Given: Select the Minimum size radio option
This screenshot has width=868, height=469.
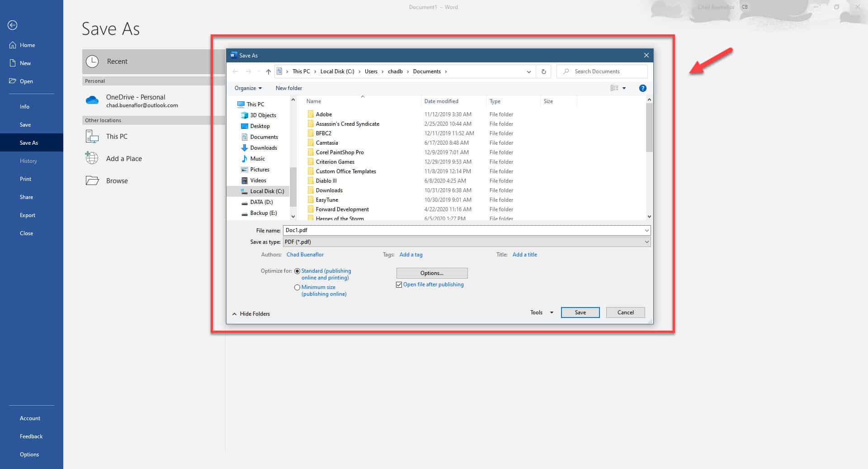Looking at the screenshot, I should (x=297, y=288).
